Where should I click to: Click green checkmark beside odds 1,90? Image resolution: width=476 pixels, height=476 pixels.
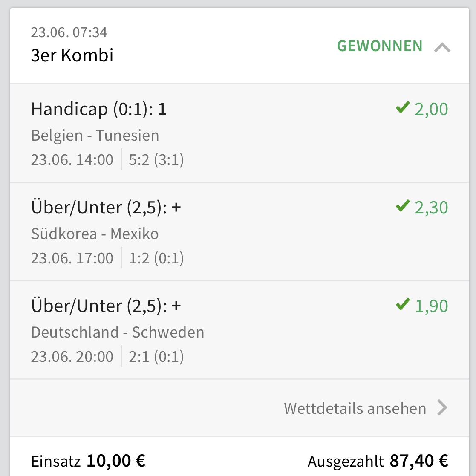point(402,305)
